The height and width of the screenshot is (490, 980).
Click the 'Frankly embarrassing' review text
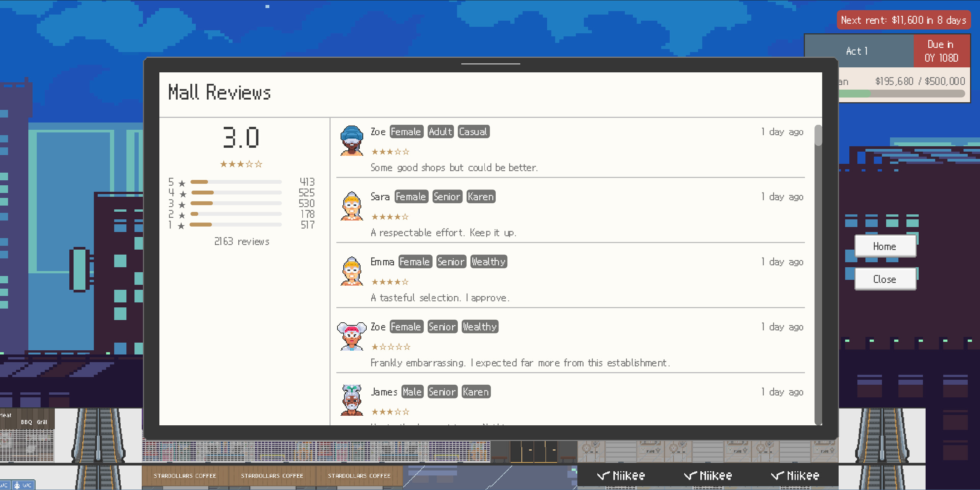click(520, 363)
